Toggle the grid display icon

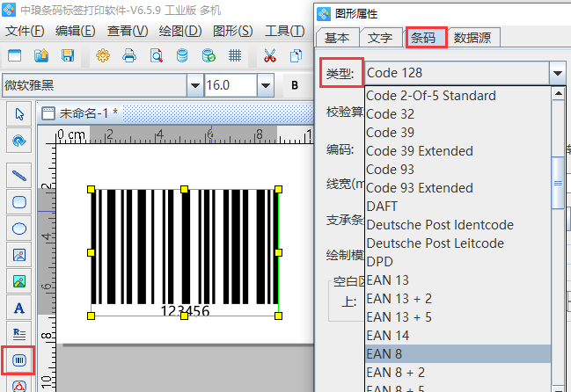tap(235, 55)
